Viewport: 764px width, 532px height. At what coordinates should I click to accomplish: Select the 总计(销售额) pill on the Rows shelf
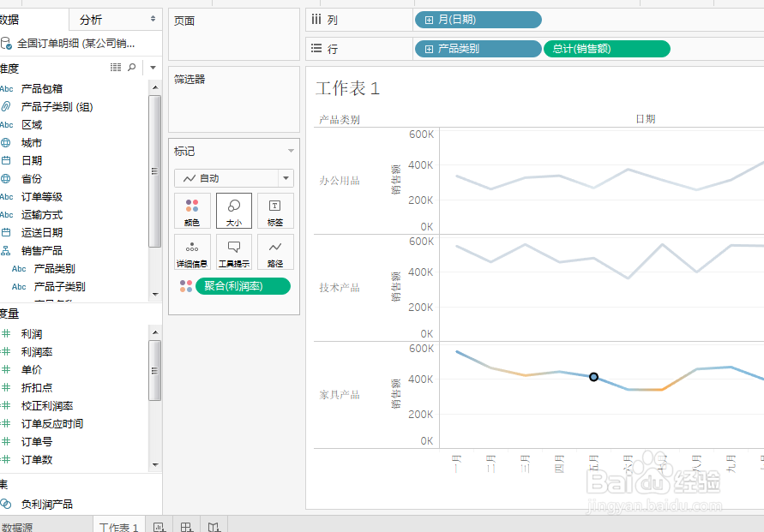606,49
